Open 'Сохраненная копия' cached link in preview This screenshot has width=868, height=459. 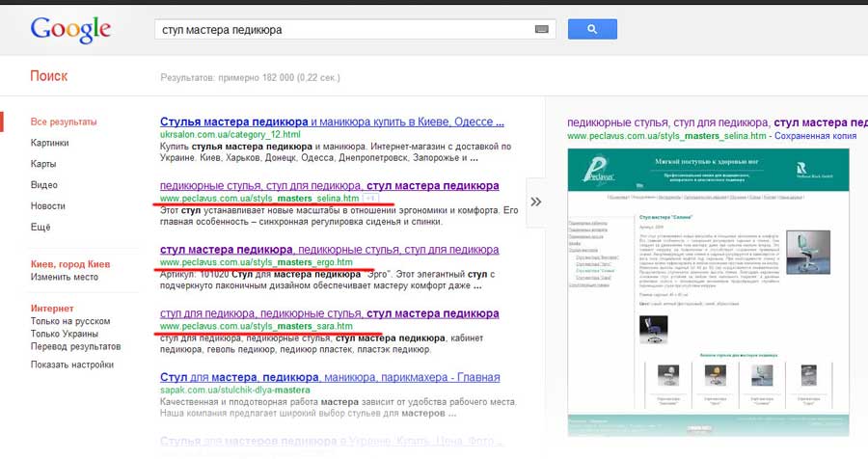(815, 136)
